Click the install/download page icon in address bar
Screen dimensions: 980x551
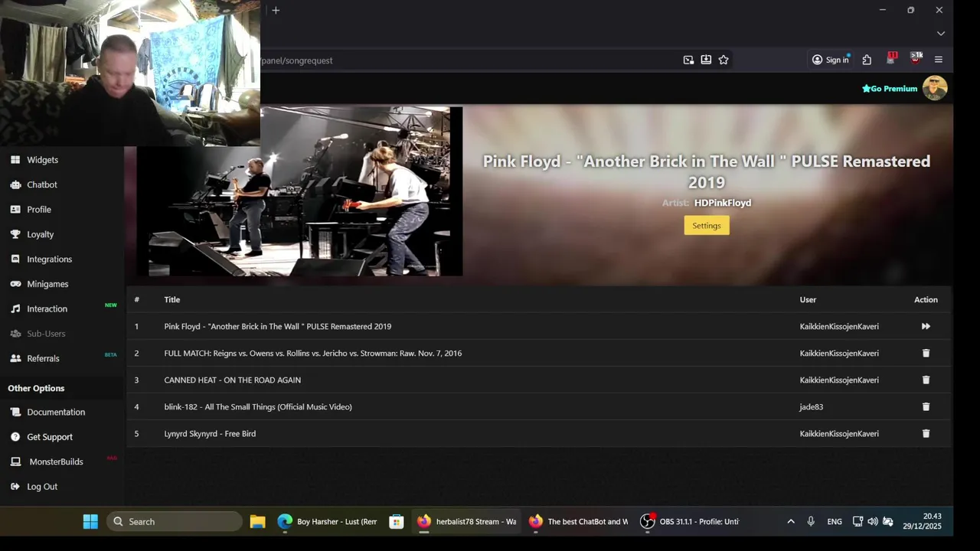pyautogui.click(x=706, y=60)
